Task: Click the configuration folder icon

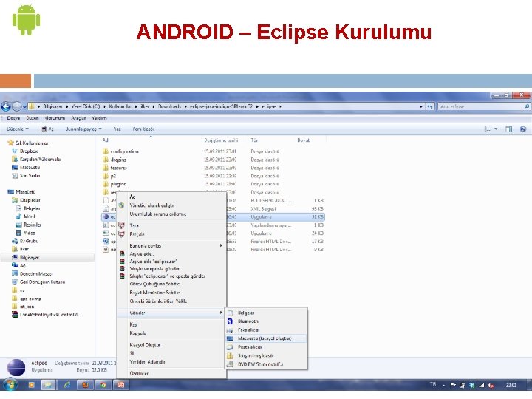Action: [106, 151]
